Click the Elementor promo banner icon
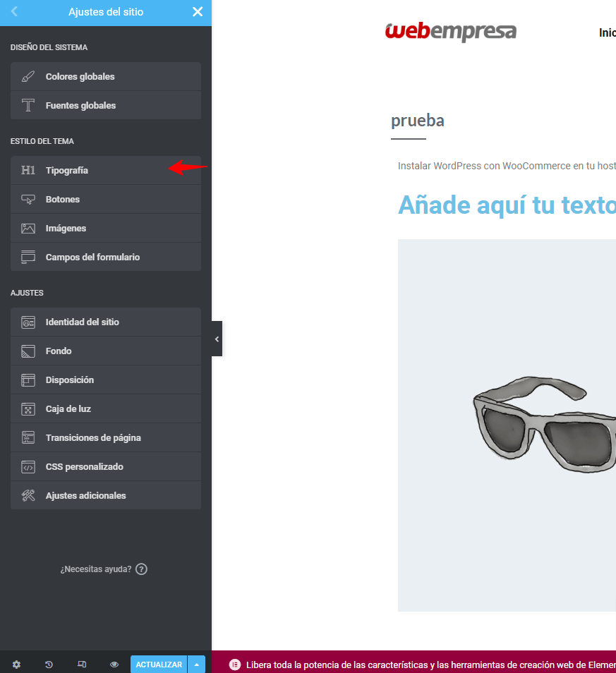616x673 pixels. [x=235, y=665]
